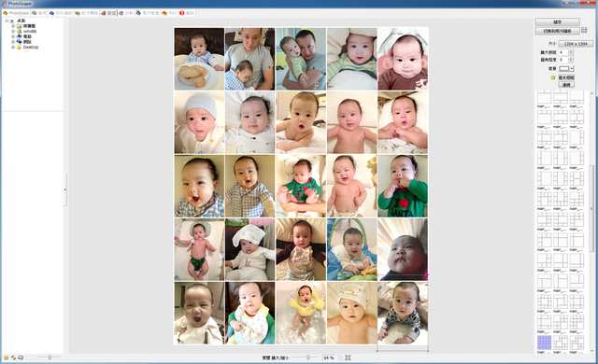This screenshot has height=364, width=598.
Task: Click the frame button next to the star
Action: [566, 77]
